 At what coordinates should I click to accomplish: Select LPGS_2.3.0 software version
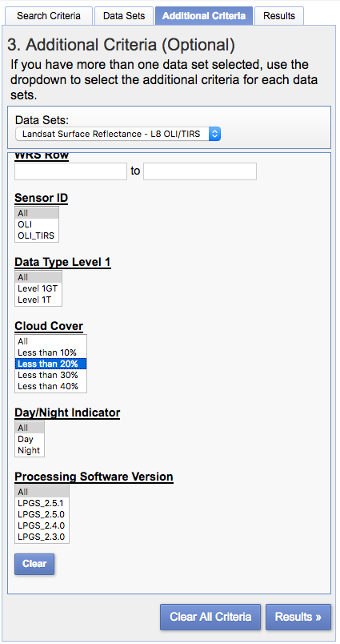42,537
